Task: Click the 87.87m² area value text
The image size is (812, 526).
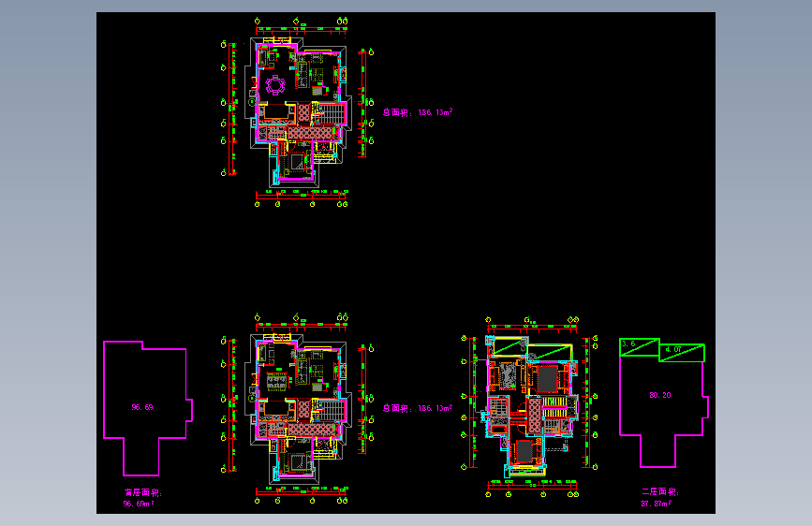Action: [x=657, y=504]
